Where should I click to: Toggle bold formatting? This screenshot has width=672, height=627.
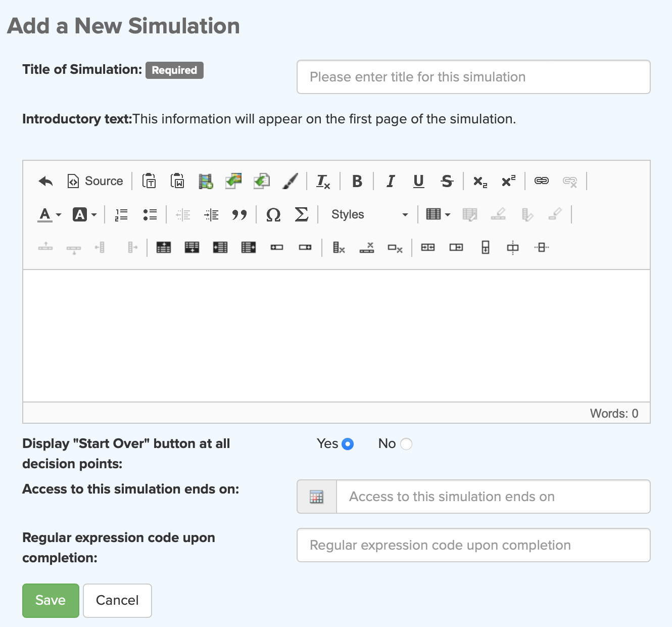pos(357,181)
